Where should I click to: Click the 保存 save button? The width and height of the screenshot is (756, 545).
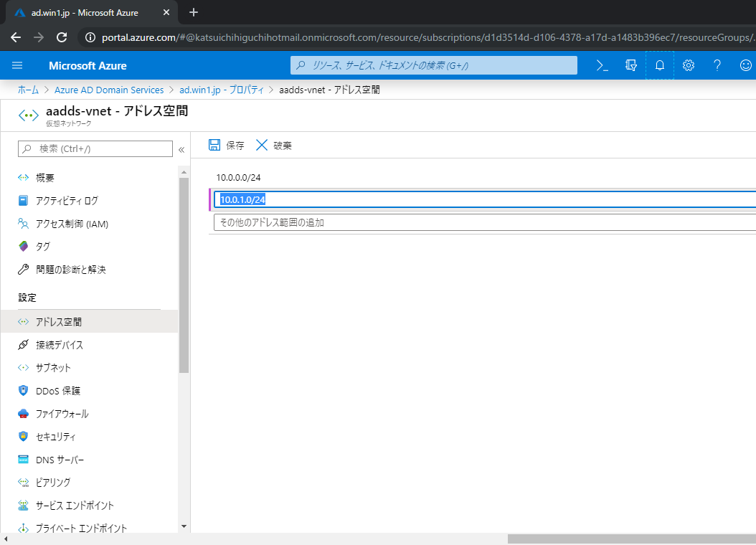(227, 145)
